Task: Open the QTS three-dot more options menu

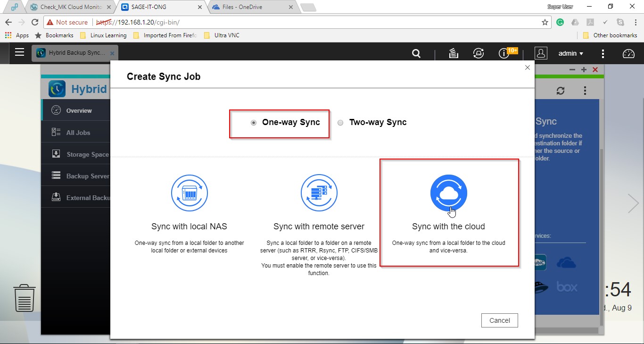Action: [x=603, y=53]
